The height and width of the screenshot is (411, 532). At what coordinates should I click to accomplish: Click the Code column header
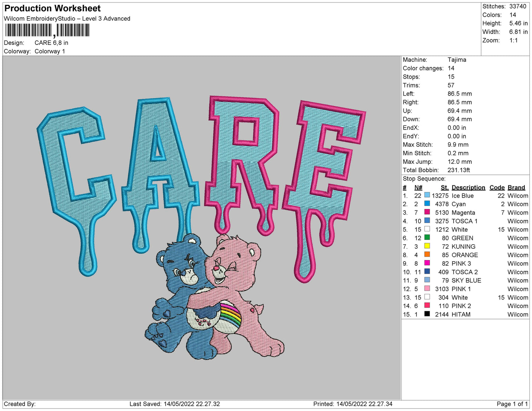click(x=497, y=187)
